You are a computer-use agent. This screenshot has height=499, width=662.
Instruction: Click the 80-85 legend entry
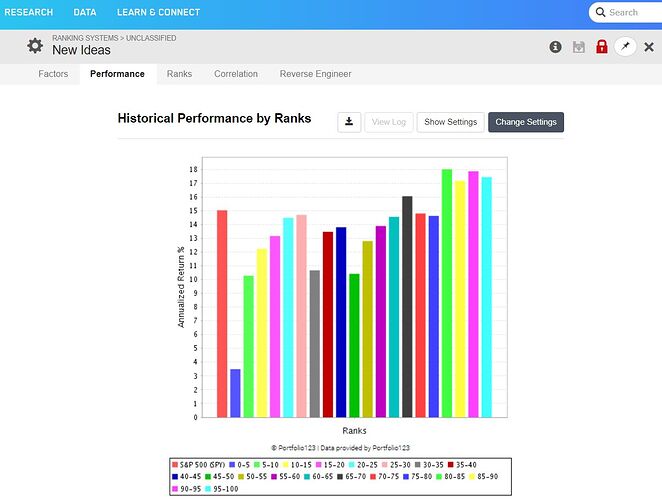click(450, 477)
